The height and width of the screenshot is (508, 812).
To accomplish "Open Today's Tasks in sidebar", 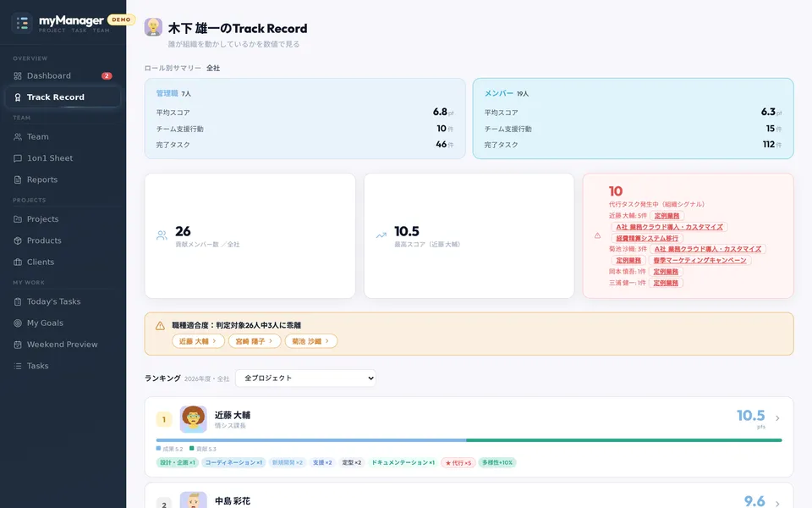I will (x=63, y=301).
